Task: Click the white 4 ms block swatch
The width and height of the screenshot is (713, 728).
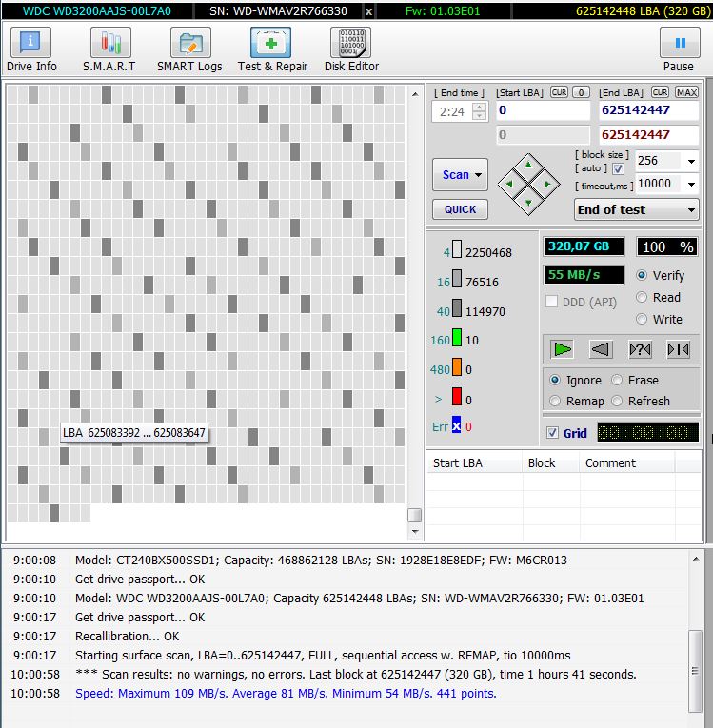Action: coord(457,249)
